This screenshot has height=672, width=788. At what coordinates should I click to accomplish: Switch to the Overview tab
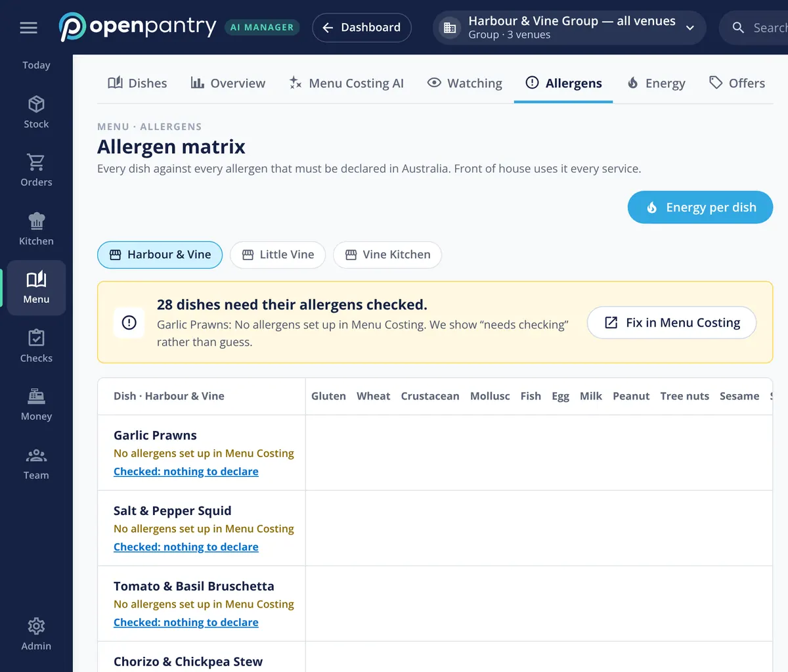pyautogui.click(x=228, y=83)
